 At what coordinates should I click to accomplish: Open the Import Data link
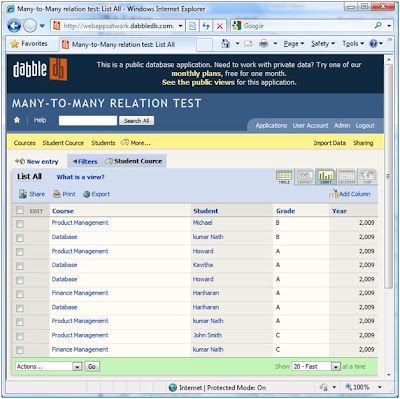[x=329, y=143]
